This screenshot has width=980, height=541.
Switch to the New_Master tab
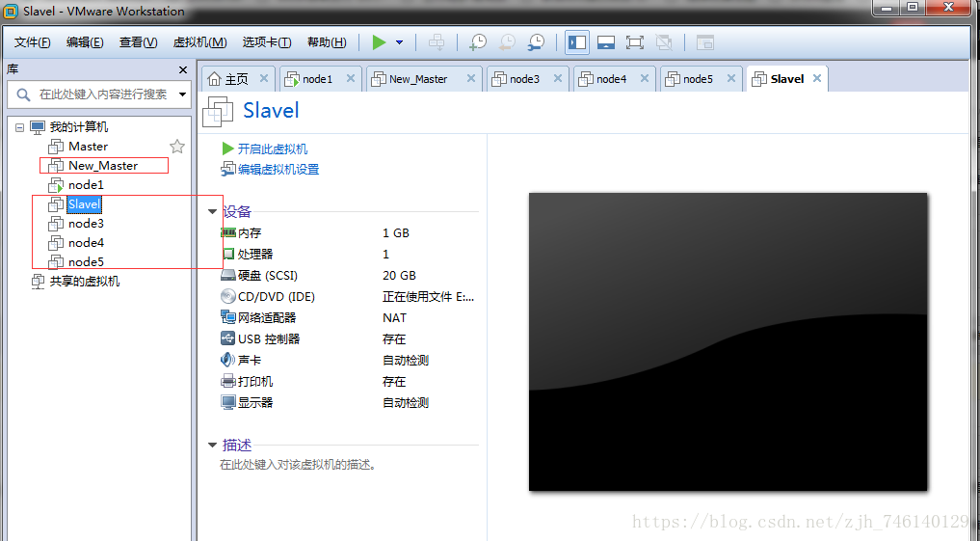[x=418, y=79]
